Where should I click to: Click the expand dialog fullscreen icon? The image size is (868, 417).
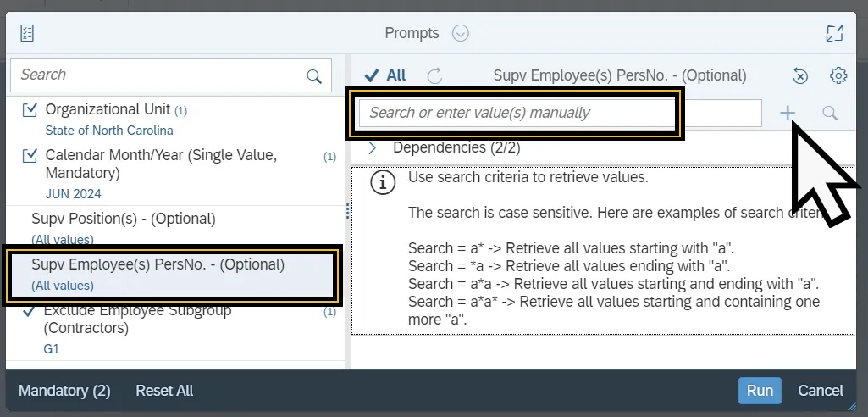(834, 34)
